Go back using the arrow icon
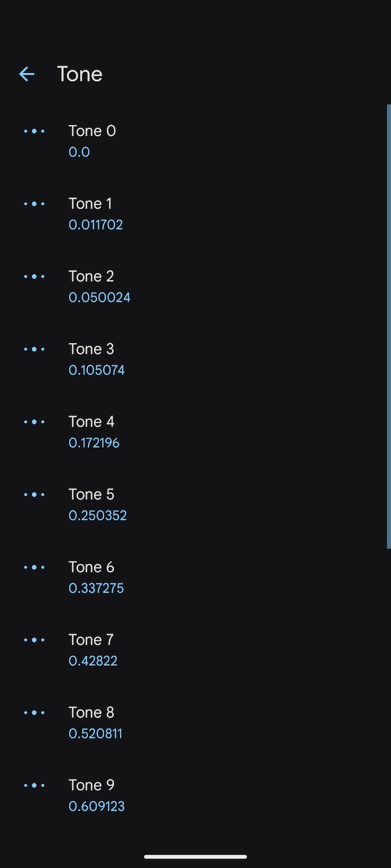This screenshot has height=868, width=391. click(27, 74)
